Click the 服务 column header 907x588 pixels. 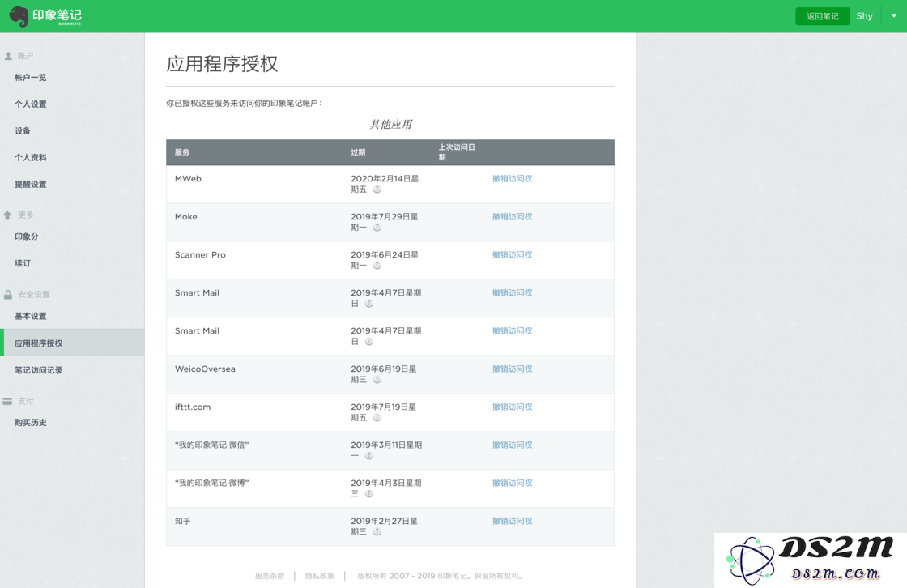click(182, 152)
